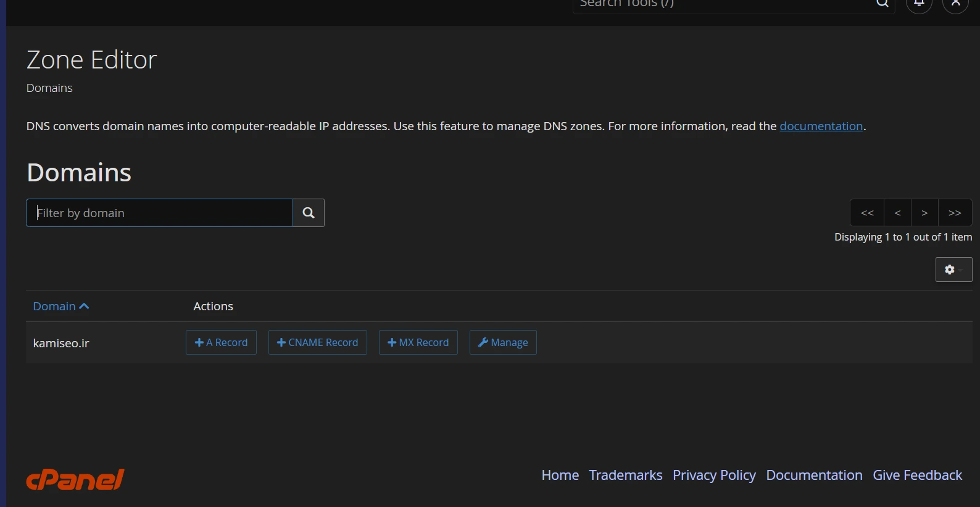Add a CNAME Record for kamiseo.ir
This screenshot has width=980, height=507.
(x=317, y=342)
